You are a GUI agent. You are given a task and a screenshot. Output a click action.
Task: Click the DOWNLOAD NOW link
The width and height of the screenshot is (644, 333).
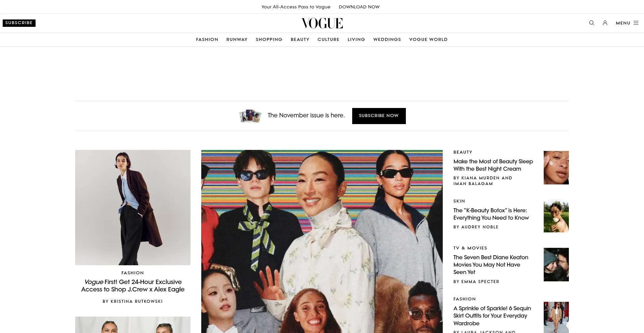point(359,7)
